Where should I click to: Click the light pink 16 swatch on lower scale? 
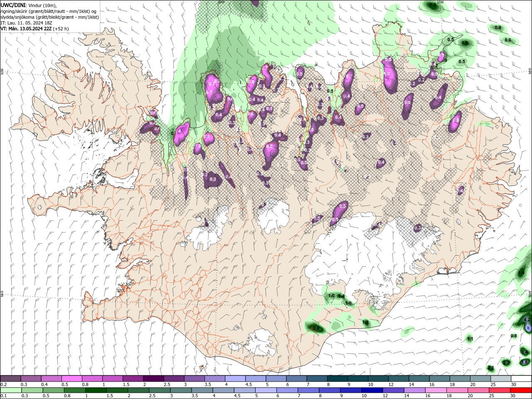click(436, 390)
